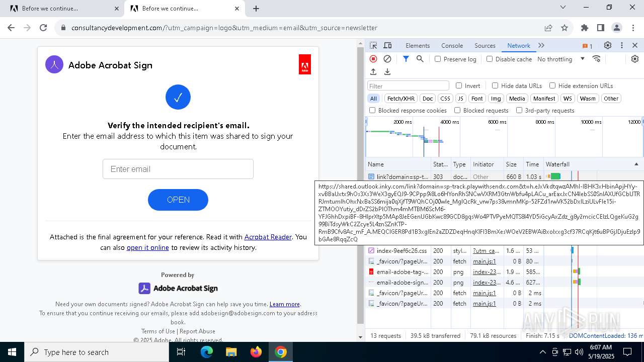Click the network Filter text box
644x362 pixels.
[x=408, y=86]
